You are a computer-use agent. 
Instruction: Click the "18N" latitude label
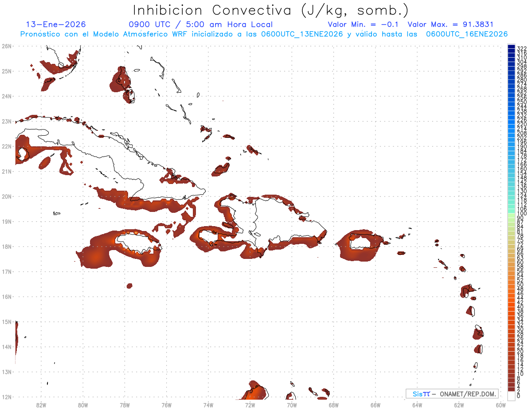6,247
